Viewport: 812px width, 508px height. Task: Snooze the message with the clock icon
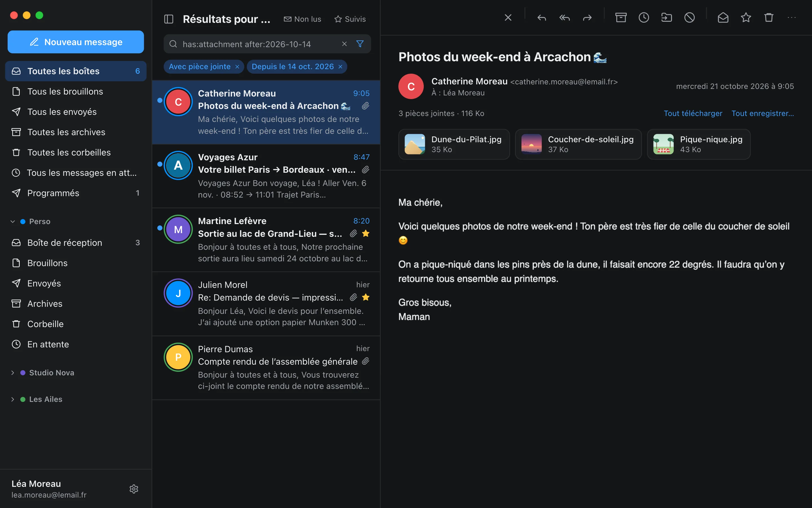point(644,17)
